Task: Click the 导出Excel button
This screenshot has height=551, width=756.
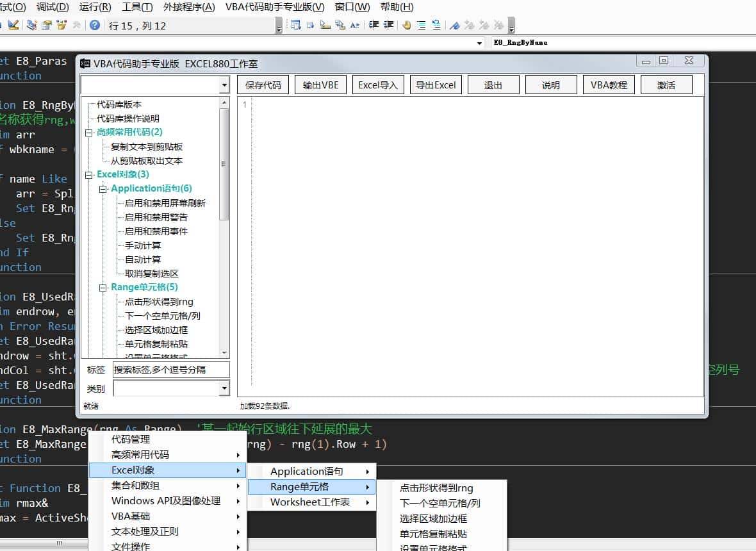Action: click(436, 85)
